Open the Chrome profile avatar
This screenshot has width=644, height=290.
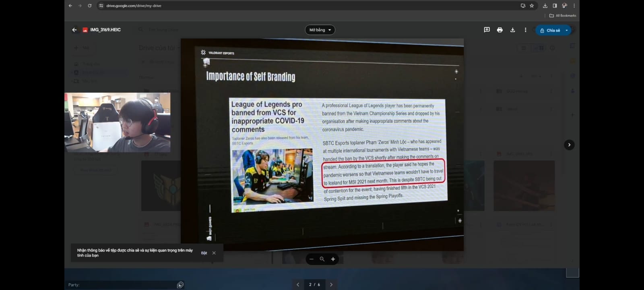564,6
